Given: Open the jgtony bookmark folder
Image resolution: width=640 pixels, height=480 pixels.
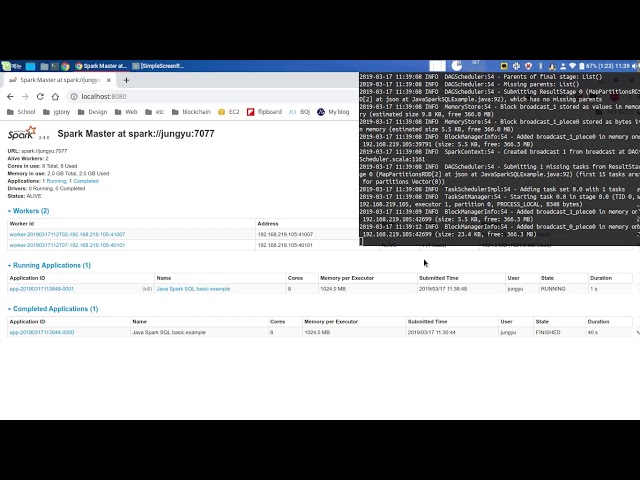Looking at the screenshot, I should (56, 112).
